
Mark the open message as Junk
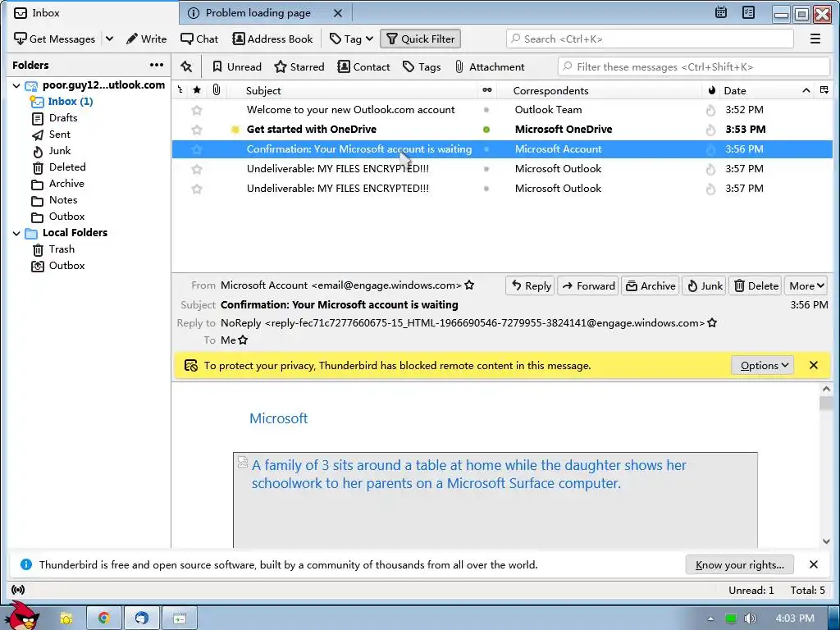pos(704,285)
